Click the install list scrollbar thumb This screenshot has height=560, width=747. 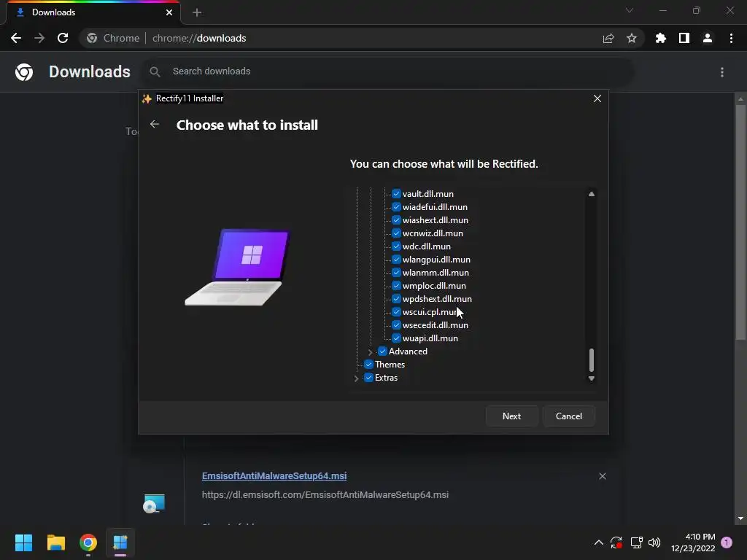point(591,360)
